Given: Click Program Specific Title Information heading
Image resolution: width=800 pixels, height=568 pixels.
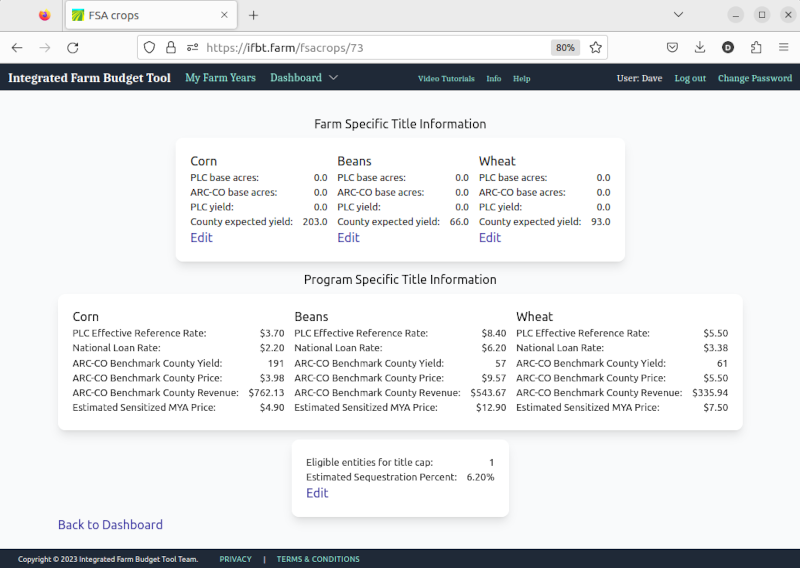Looking at the screenshot, I should pyautogui.click(x=400, y=280).
